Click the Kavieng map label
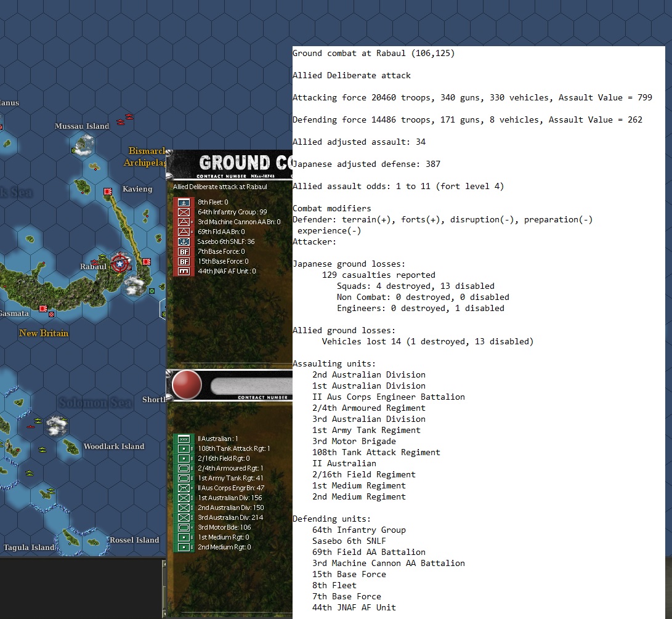 click(x=137, y=189)
